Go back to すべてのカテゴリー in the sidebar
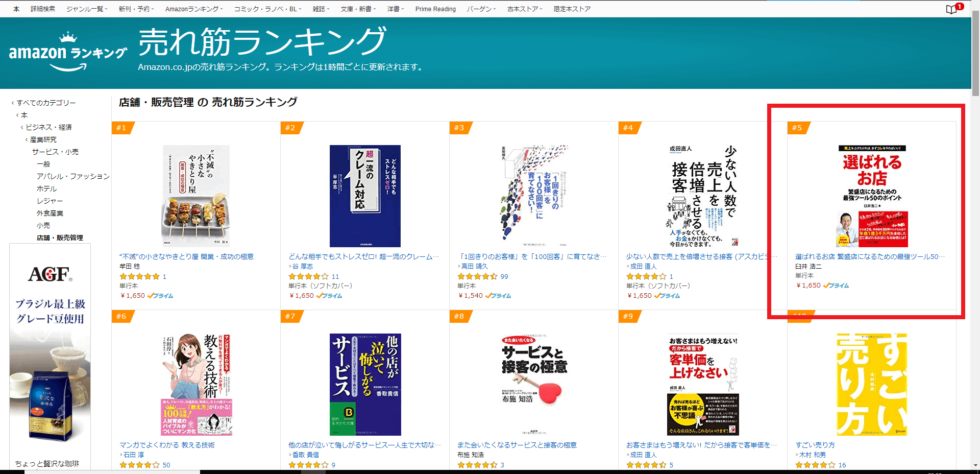 click(x=46, y=103)
